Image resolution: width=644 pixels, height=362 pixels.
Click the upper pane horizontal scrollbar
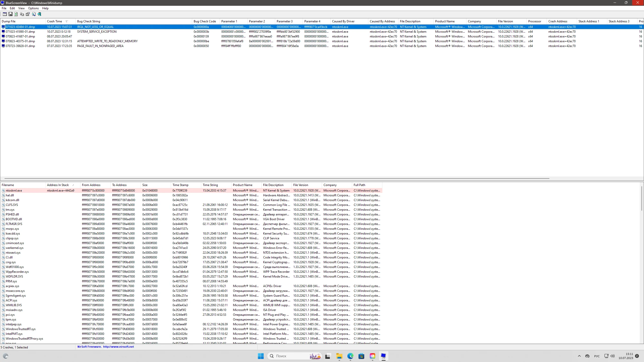[277, 178]
